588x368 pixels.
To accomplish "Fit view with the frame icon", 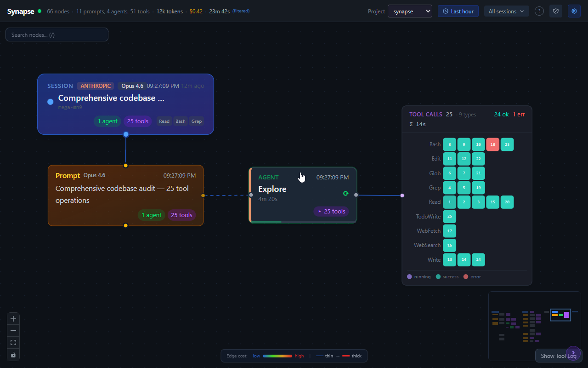I will click(x=13, y=342).
